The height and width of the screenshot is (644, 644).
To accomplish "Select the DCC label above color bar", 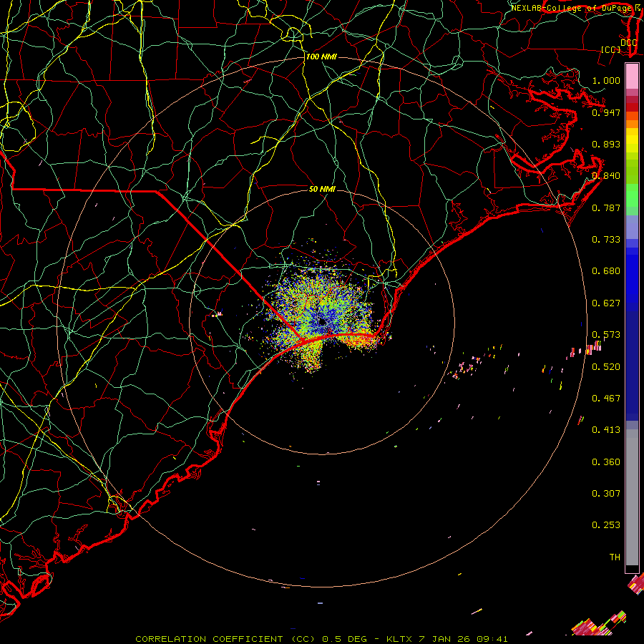I will point(628,43).
